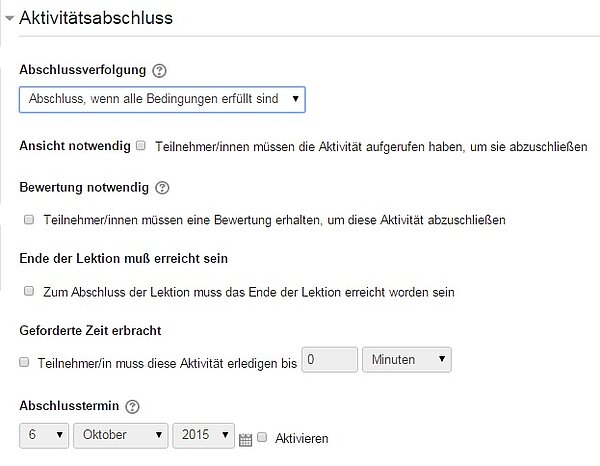Open help icon next to Bewertung notwendig
This screenshot has height=466, width=600.
click(x=164, y=187)
